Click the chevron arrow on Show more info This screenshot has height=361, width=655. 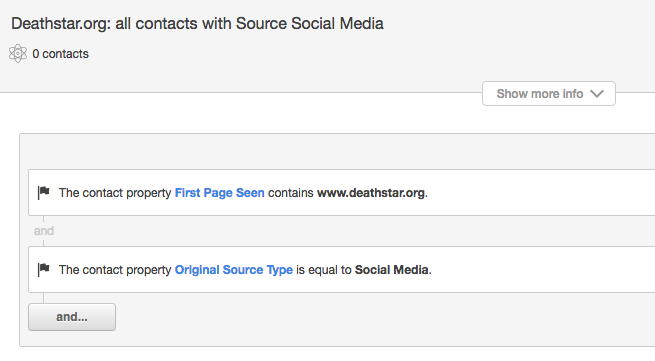click(x=597, y=94)
